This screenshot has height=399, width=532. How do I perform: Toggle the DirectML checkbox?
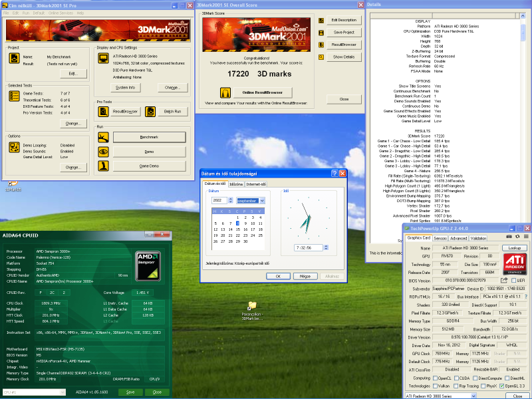507,378
